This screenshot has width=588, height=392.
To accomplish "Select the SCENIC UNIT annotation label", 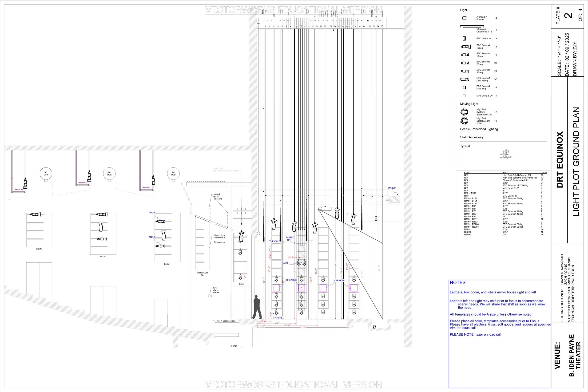I will tap(290, 239).
